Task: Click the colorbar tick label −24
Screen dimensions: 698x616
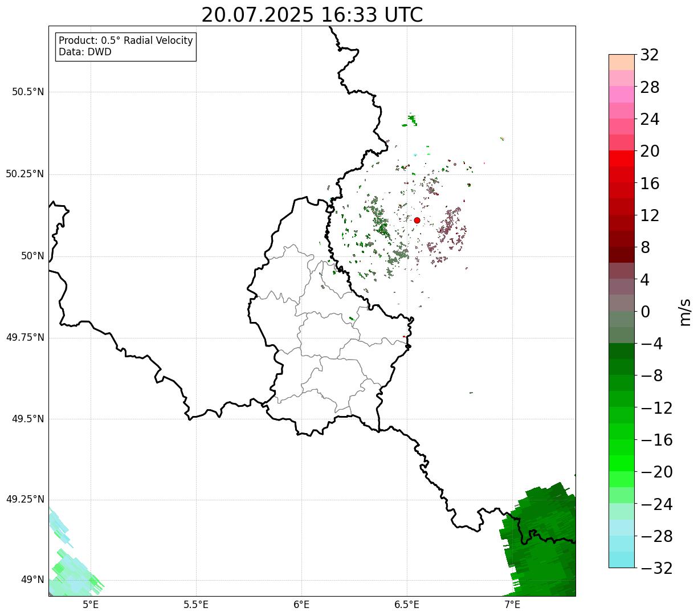Action: tap(656, 504)
